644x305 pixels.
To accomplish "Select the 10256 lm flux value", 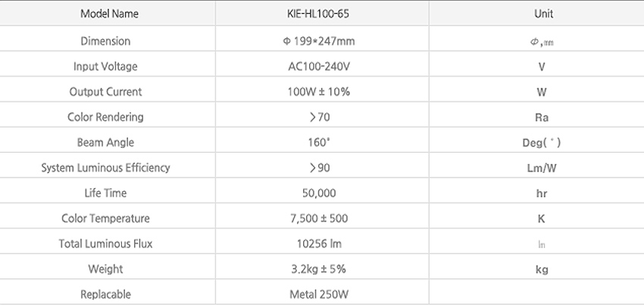I will (x=319, y=244).
